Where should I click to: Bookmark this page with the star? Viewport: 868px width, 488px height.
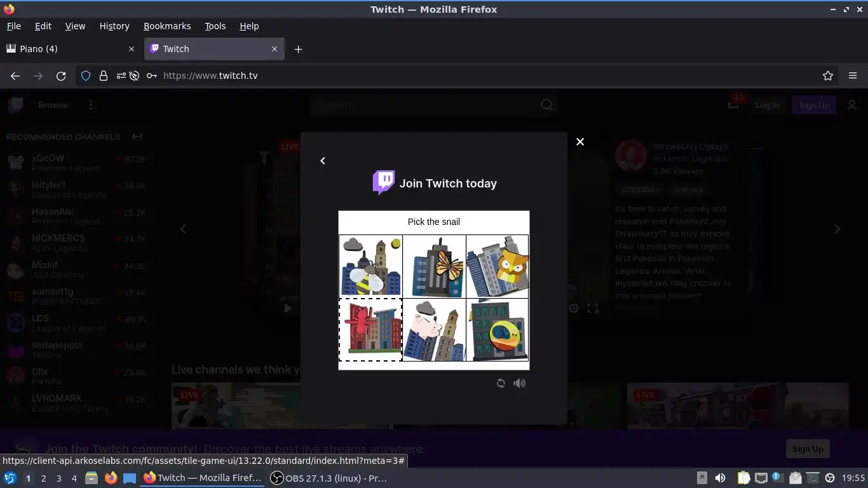coord(828,76)
